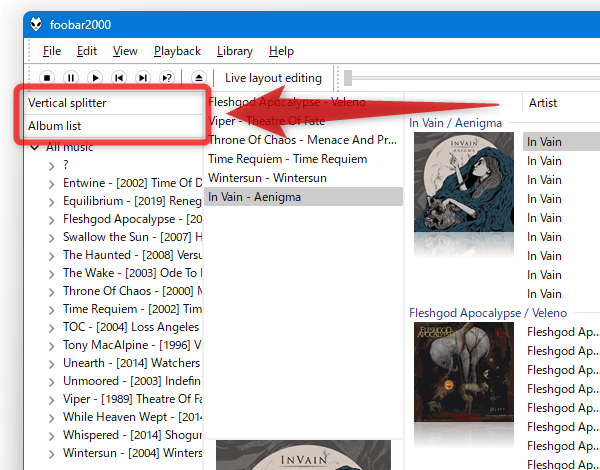600x470 pixels.
Task: Expand The Haunted - [2008] node
Action: point(52,256)
